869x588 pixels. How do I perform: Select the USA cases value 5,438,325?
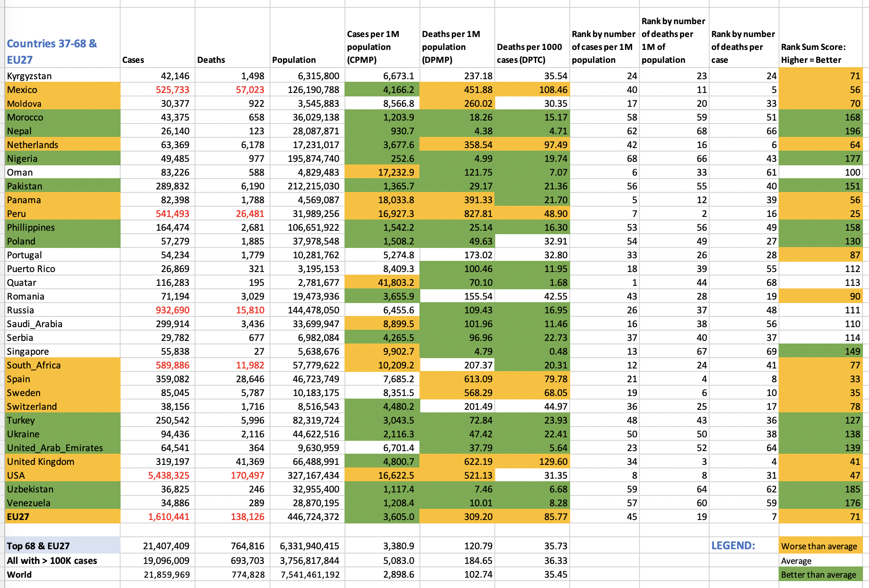(x=168, y=475)
